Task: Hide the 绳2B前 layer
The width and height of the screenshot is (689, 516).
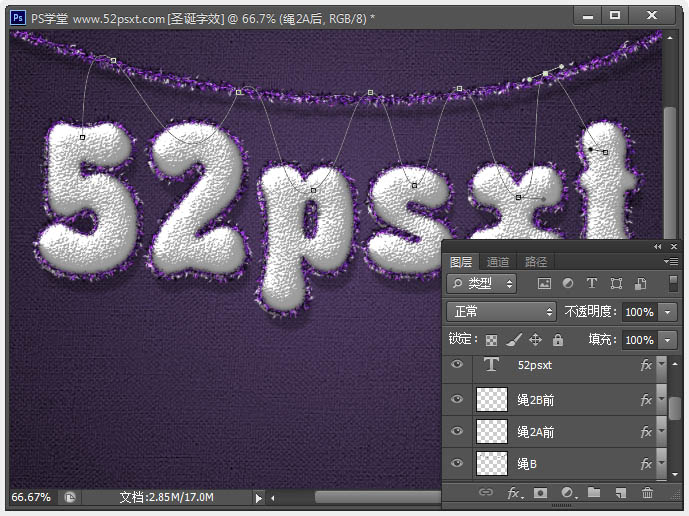Action: (x=457, y=399)
